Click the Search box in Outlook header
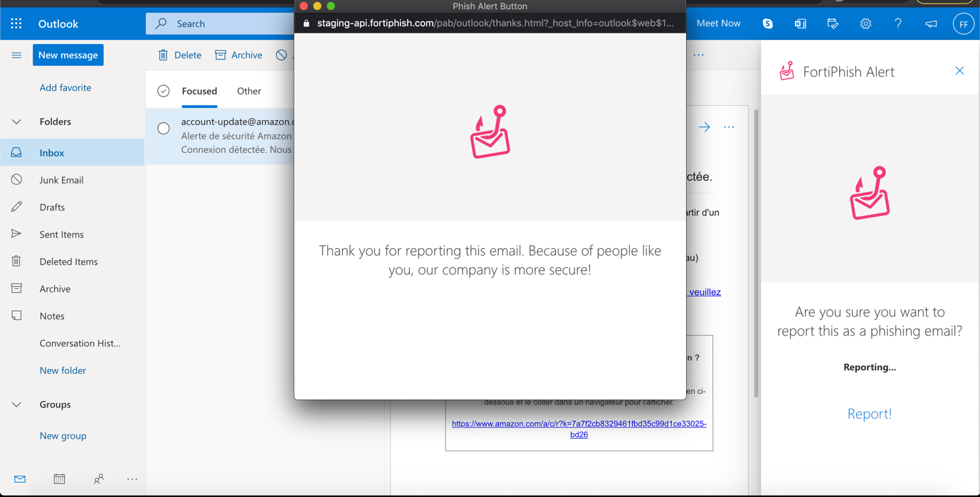 point(221,23)
